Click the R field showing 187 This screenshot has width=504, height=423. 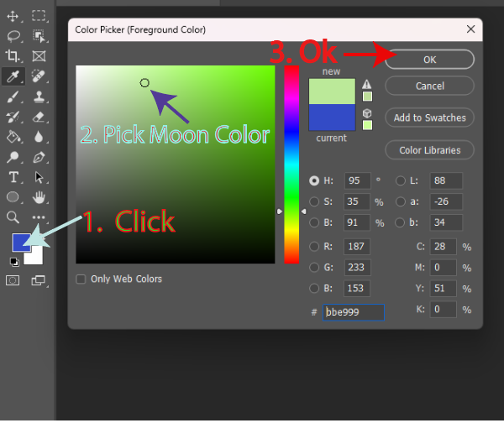point(357,247)
